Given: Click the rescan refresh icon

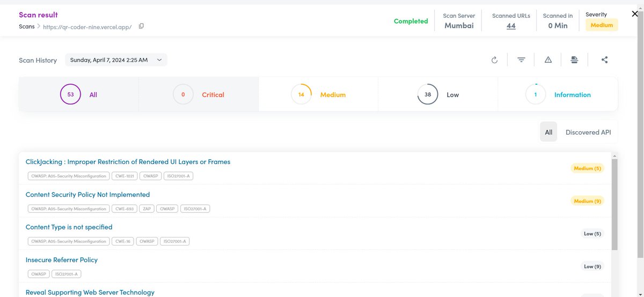Looking at the screenshot, I should [494, 60].
